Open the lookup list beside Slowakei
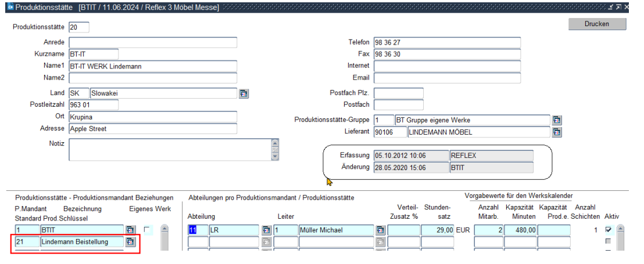 tap(244, 93)
